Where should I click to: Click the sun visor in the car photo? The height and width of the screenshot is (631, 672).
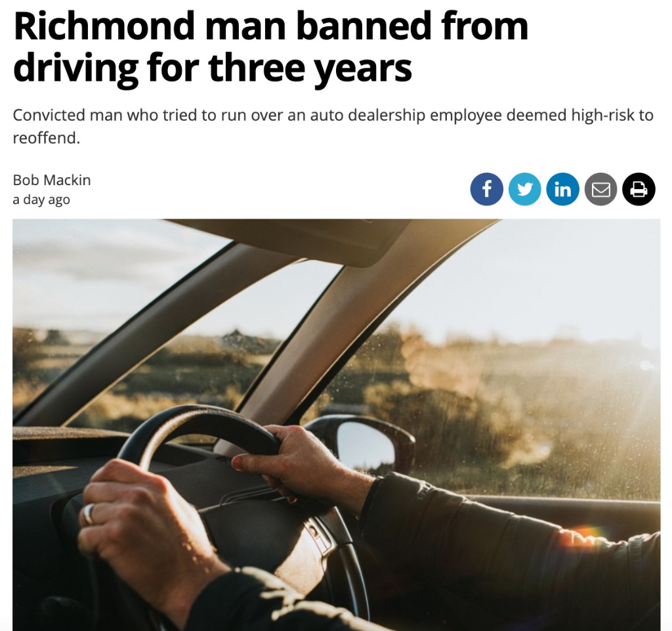tap(291, 240)
